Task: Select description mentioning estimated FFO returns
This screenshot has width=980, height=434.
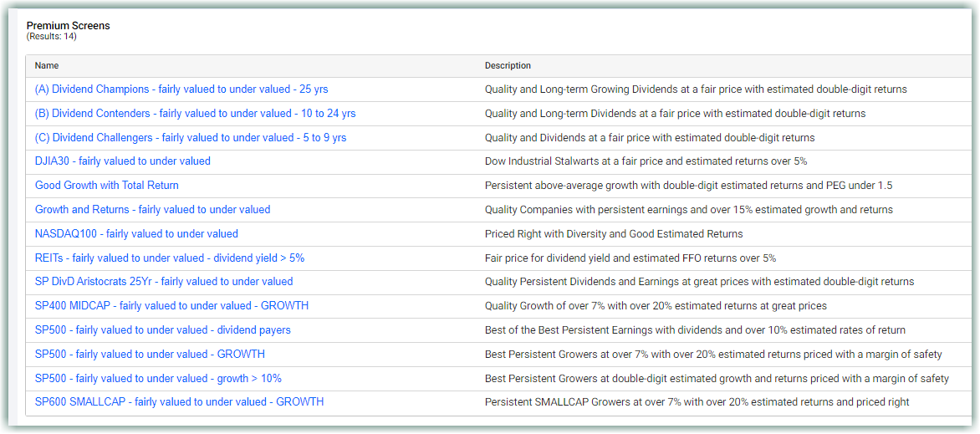Action: click(630, 258)
